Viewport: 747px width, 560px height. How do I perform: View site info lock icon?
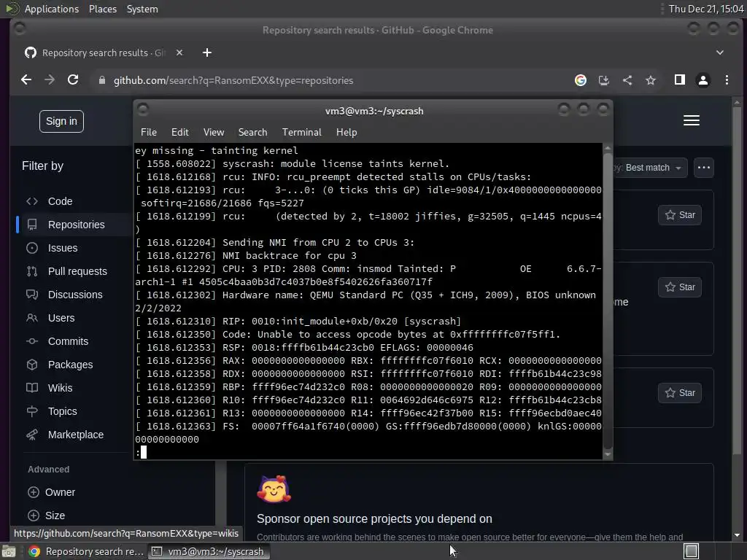[101, 80]
